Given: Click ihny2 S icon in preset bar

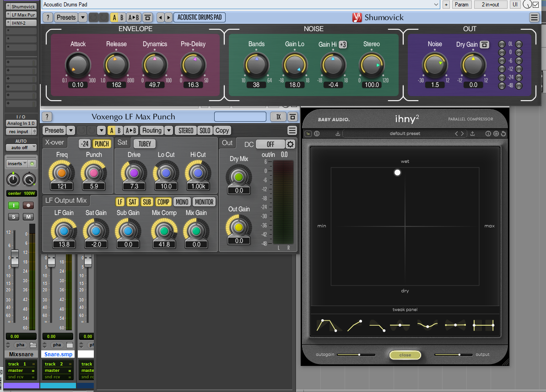Looking at the screenshot, I should click(x=317, y=134).
